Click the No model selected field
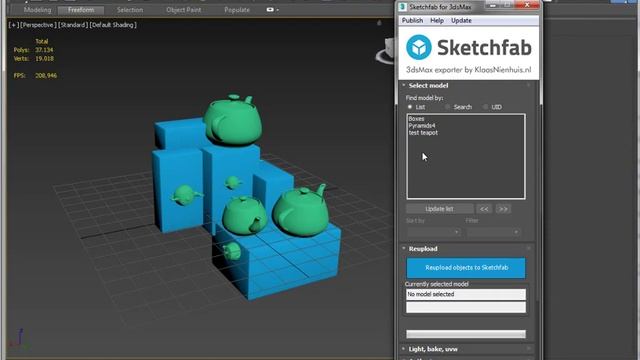 pyautogui.click(x=466, y=294)
